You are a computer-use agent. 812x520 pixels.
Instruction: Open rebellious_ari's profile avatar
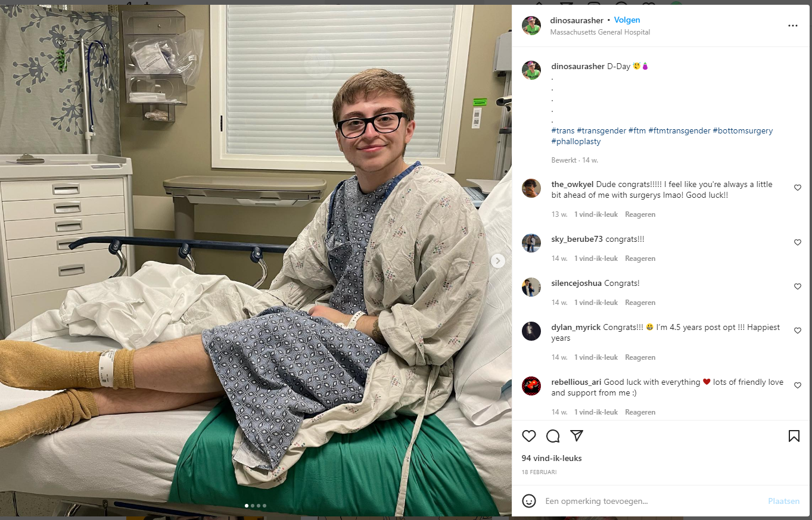coord(531,386)
